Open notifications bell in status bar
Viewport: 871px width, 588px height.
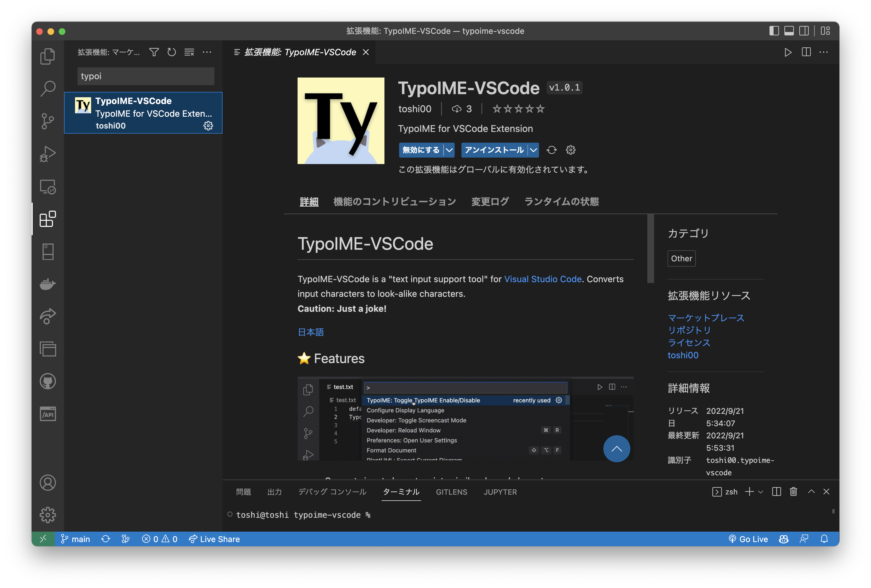click(x=824, y=539)
